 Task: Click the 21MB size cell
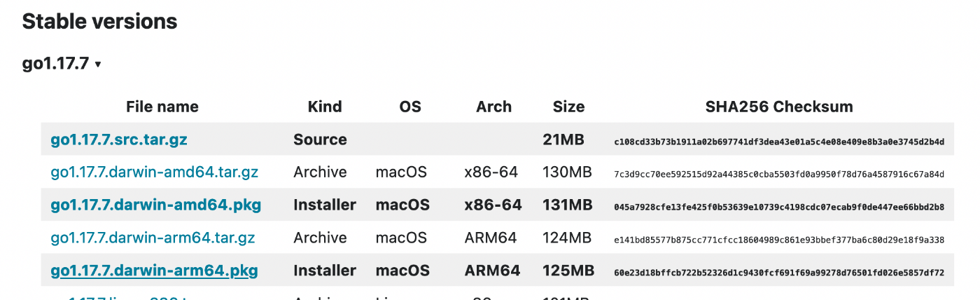tap(563, 139)
